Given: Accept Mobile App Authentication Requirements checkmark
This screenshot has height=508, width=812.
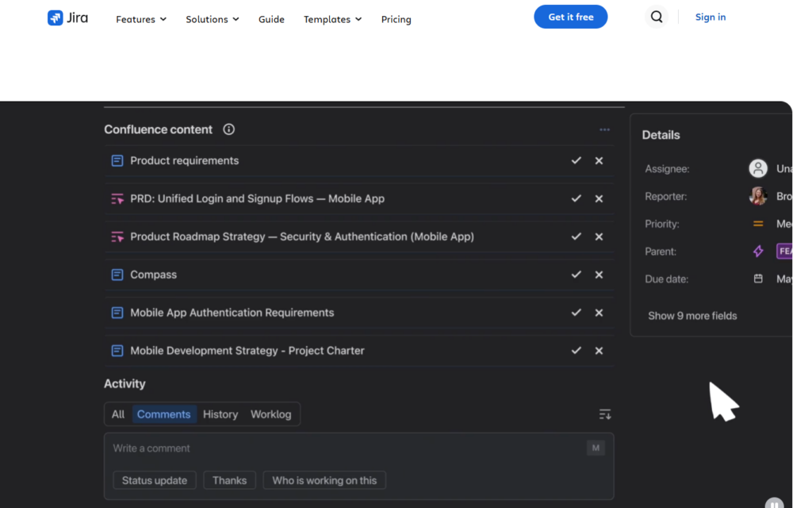Looking at the screenshot, I should click(x=576, y=313).
